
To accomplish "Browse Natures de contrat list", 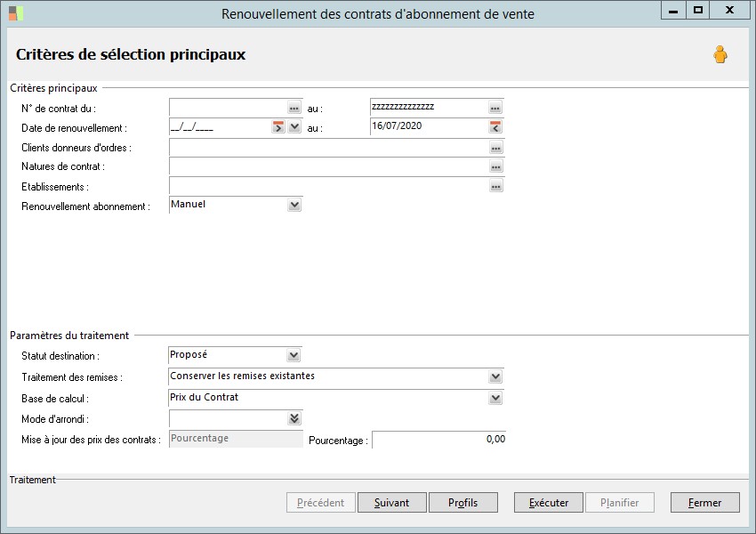I will pyautogui.click(x=495, y=167).
